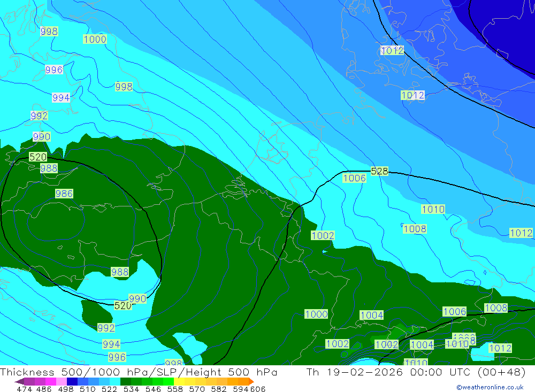Click the 986 pressure isobar label

[x=64, y=194]
